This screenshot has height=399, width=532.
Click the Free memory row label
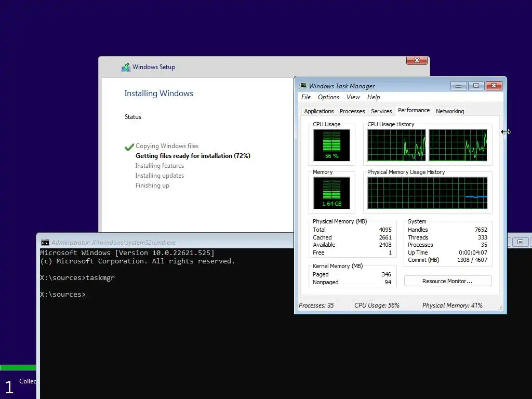coord(318,252)
